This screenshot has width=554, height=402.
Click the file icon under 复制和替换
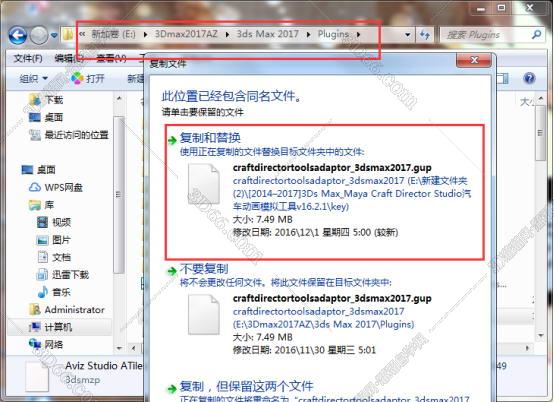click(x=204, y=185)
